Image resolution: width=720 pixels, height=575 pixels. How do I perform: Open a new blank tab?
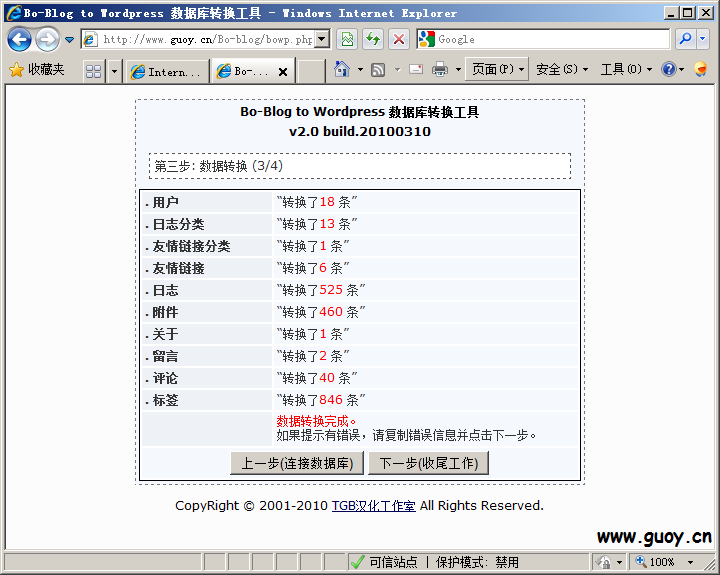(311, 72)
